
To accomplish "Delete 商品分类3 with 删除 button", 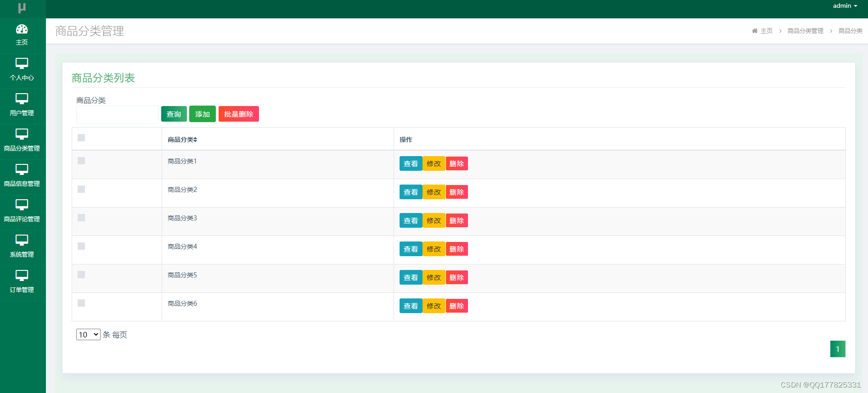I will [x=457, y=221].
